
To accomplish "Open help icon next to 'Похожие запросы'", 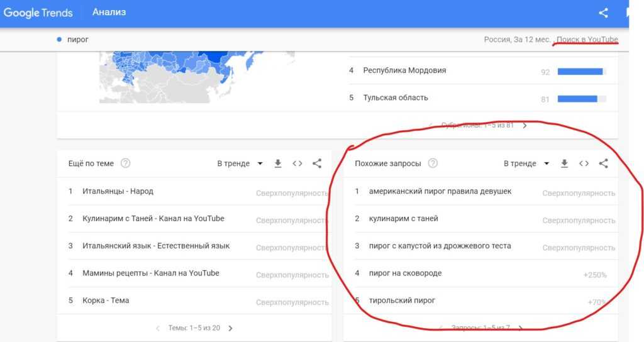I will pyautogui.click(x=433, y=163).
